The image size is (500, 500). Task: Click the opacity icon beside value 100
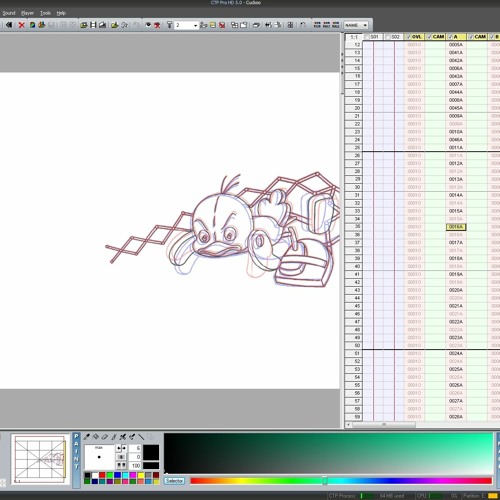(121, 465)
